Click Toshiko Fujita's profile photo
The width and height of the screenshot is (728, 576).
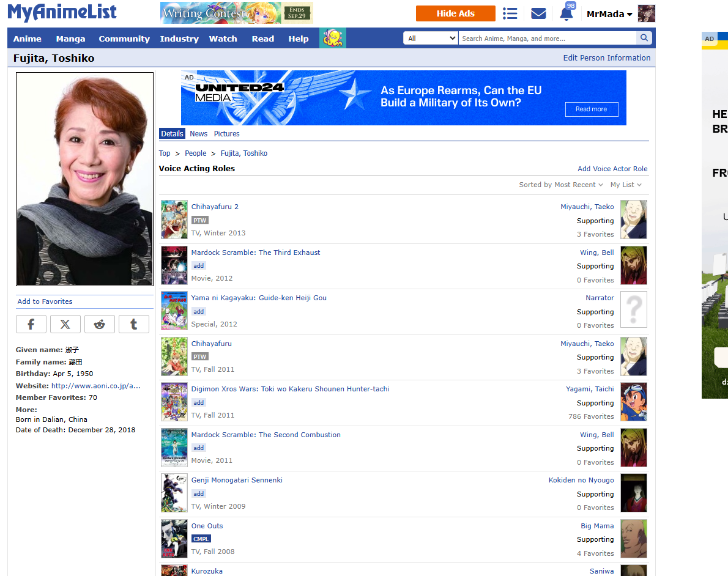84,179
